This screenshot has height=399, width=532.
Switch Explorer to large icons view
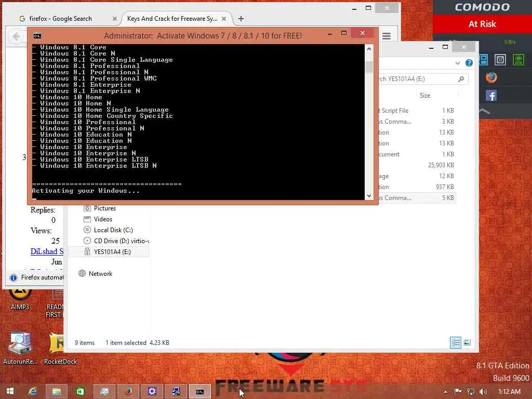(x=467, y=343)
